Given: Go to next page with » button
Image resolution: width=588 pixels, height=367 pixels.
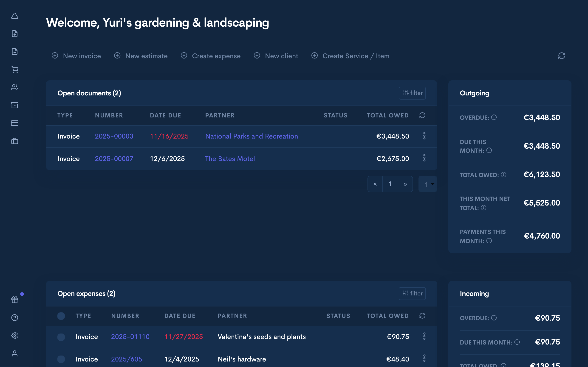Looking at the screenshot, I should [x=405, y=184].
